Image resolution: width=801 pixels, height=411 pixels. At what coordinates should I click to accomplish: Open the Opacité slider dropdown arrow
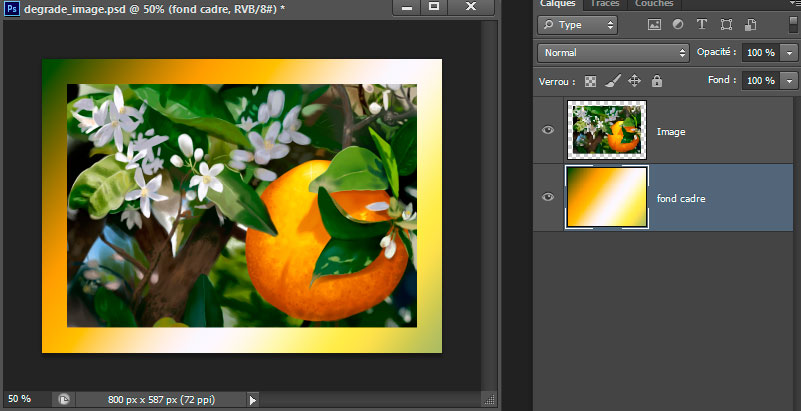(x=790, y=52)
